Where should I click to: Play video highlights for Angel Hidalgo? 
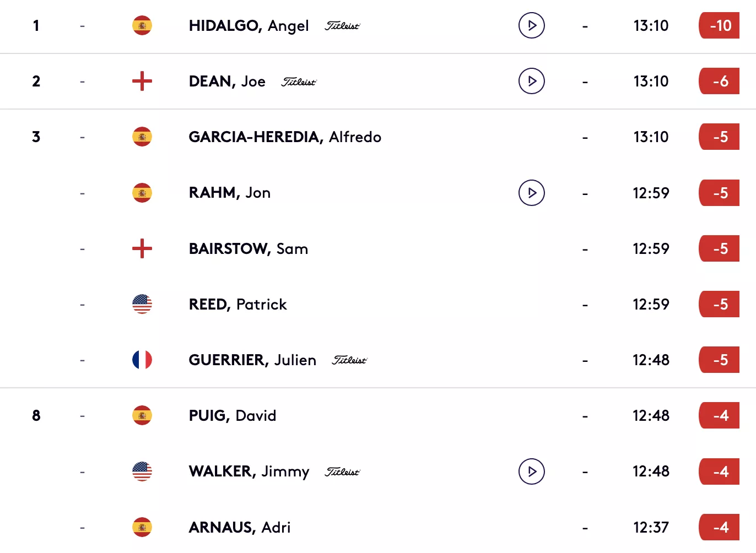[532, 25]
